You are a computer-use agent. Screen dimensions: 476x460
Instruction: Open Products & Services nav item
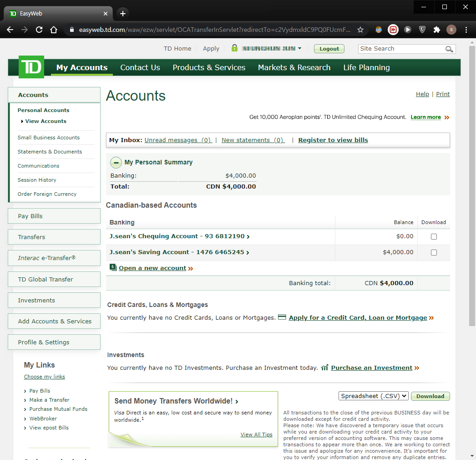[x=209, y=67]
